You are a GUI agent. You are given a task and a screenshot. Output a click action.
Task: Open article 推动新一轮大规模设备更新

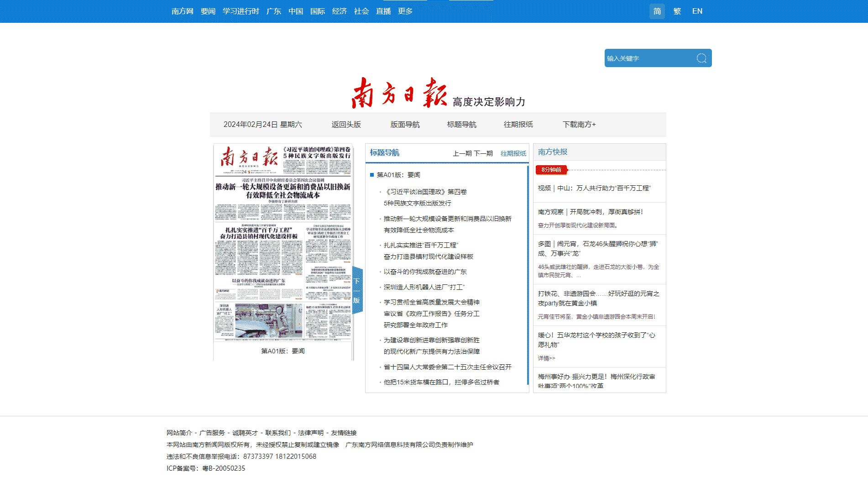(x=448, y=224)
